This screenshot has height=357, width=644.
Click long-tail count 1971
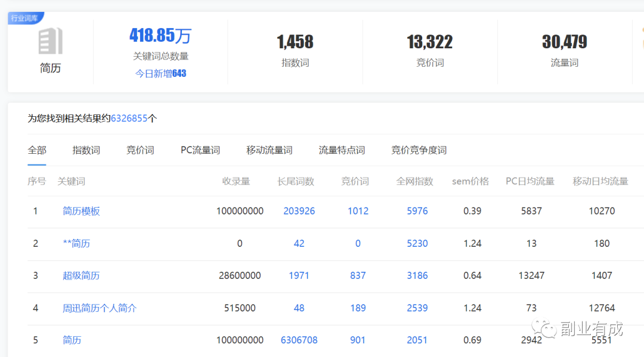coord(299,275)
